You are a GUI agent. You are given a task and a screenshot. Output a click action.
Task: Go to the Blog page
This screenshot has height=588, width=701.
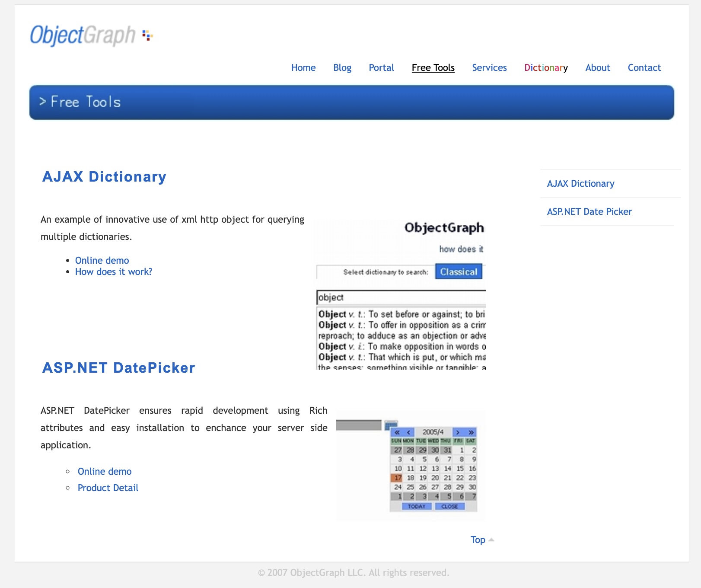point(342,68)
